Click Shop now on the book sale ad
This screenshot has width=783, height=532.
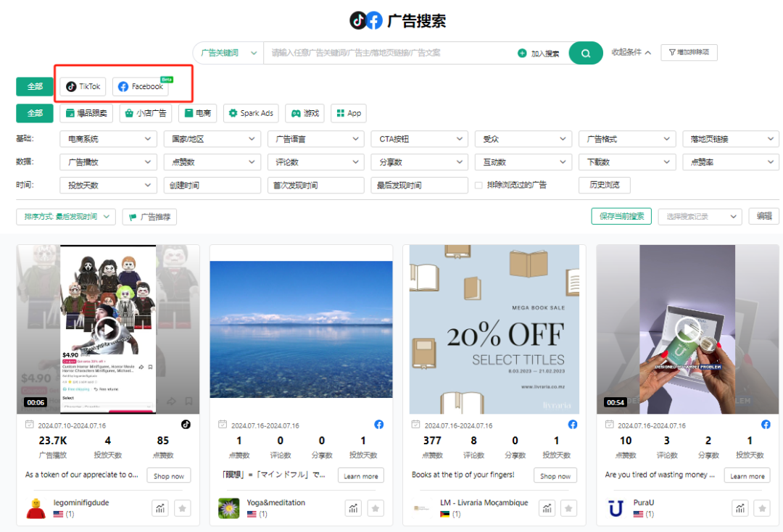click(x=555, y=475)
